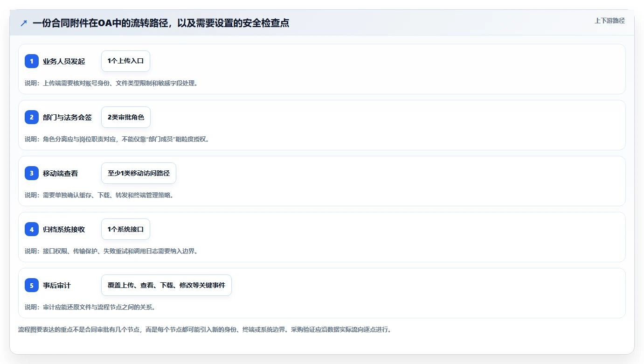Viewport: 644px width, 364px height.
Task: Click the footer paragraph starting with 流程图要表达的重点
Action: (205, 329)
